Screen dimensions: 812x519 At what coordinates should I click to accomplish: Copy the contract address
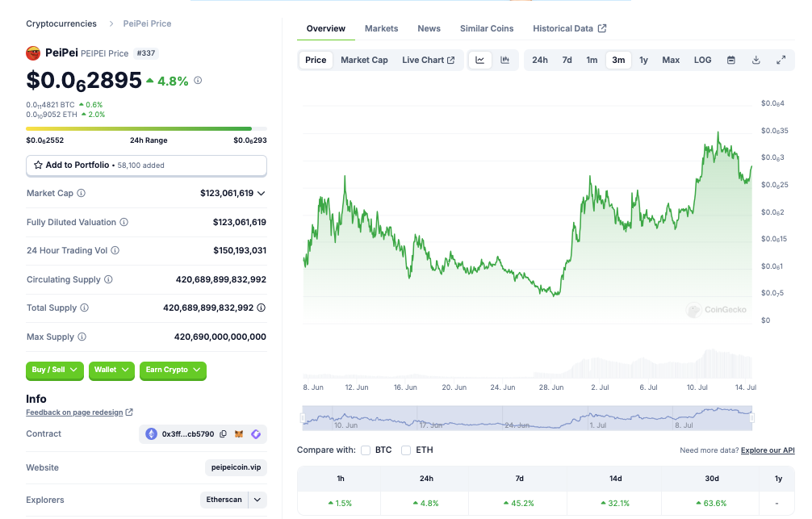click(x=224, y=434)
